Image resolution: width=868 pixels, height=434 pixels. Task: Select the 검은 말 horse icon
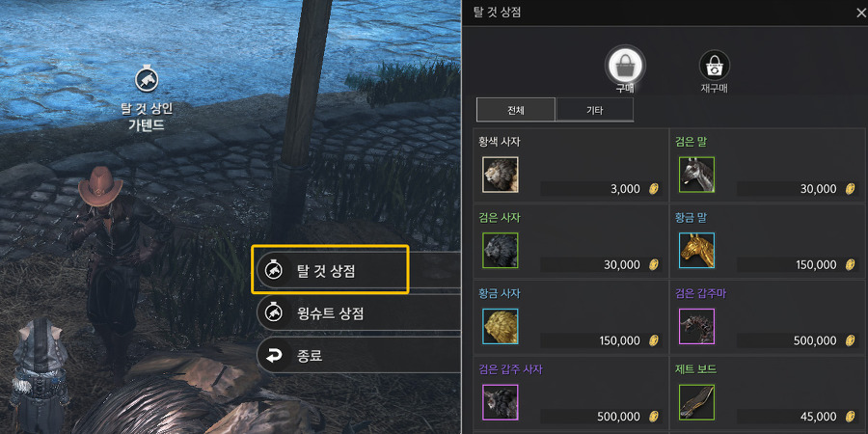click(696, 175)
